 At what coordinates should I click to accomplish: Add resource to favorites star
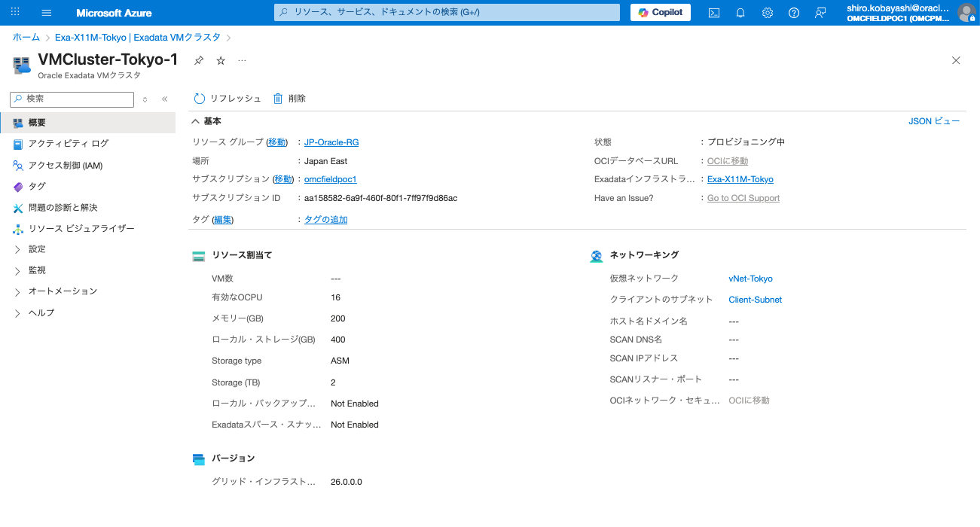pos(221,60)
